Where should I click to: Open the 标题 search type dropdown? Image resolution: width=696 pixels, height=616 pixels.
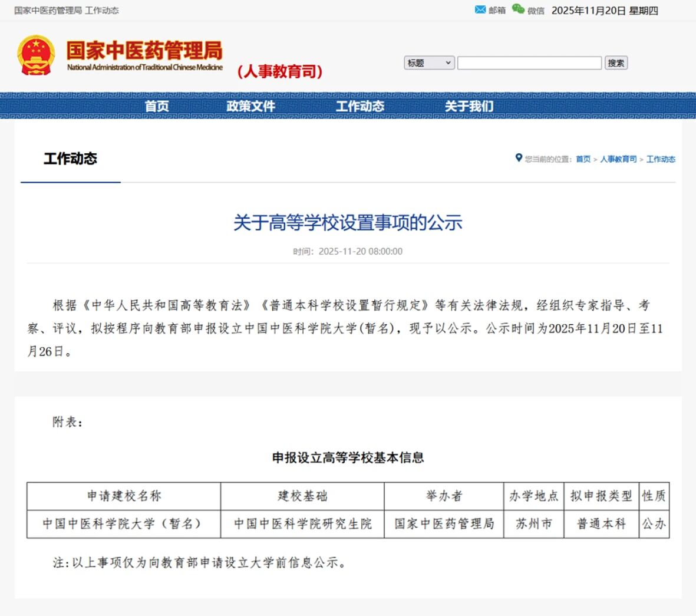[429, 63]
